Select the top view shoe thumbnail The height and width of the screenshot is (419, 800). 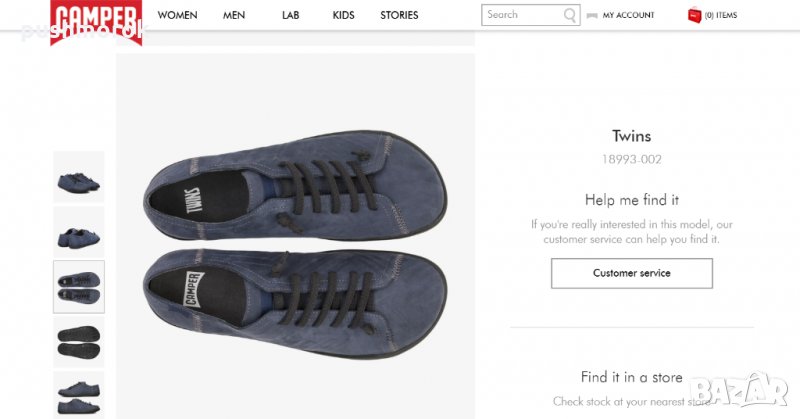pos(78,288)
